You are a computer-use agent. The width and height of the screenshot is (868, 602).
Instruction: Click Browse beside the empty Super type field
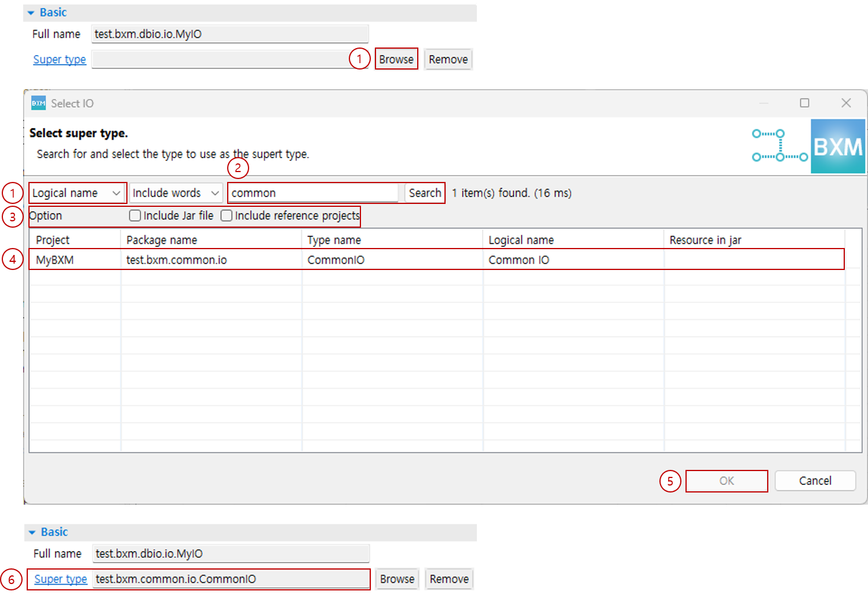click(396, 59)
